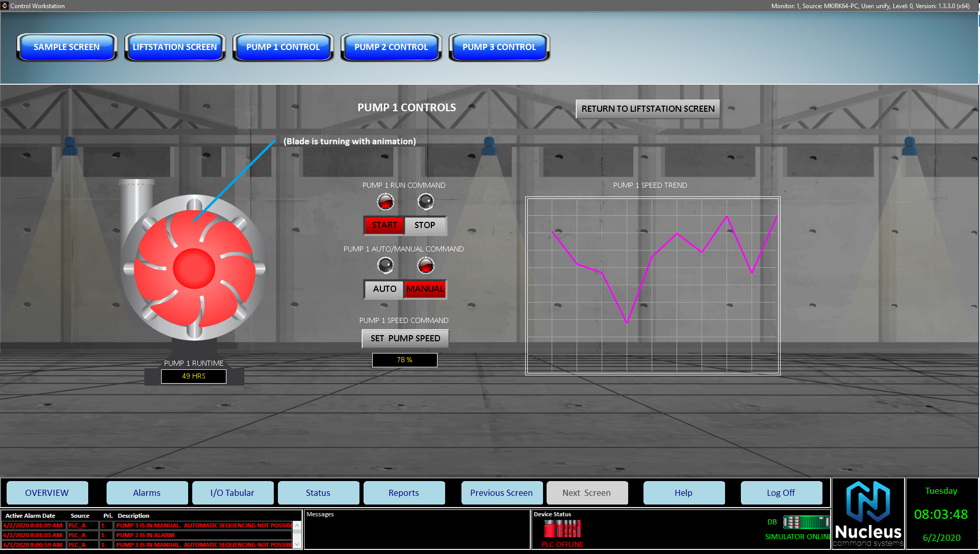Switch pump 1 to AUTO mode

[x=384, y=289]
